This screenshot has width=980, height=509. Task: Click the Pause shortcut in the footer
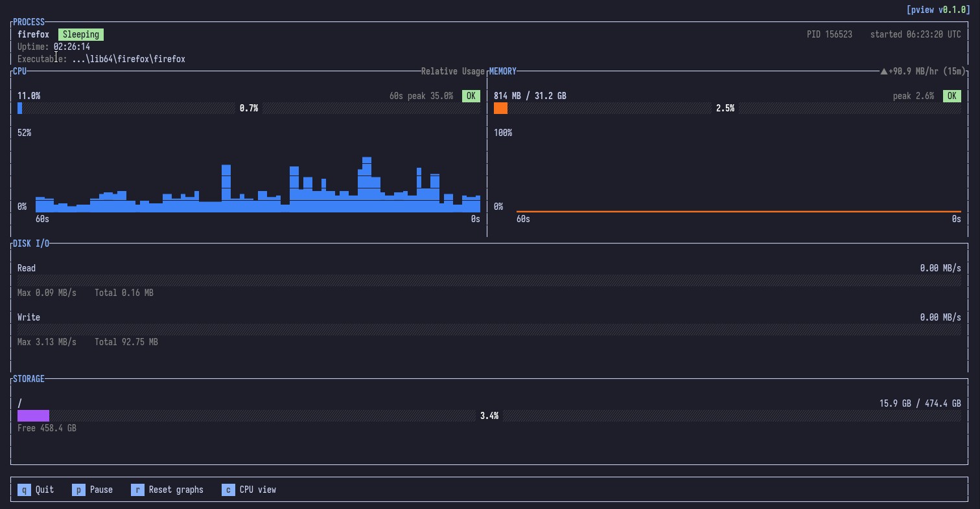pyautogui.click(x=92, y=490)
